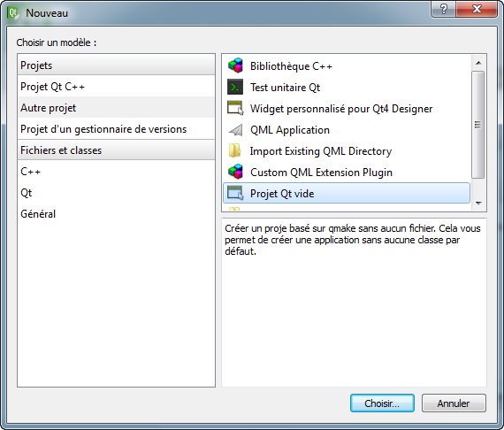Click the Projets section header

pyautogui.click(x=116, y=65)
